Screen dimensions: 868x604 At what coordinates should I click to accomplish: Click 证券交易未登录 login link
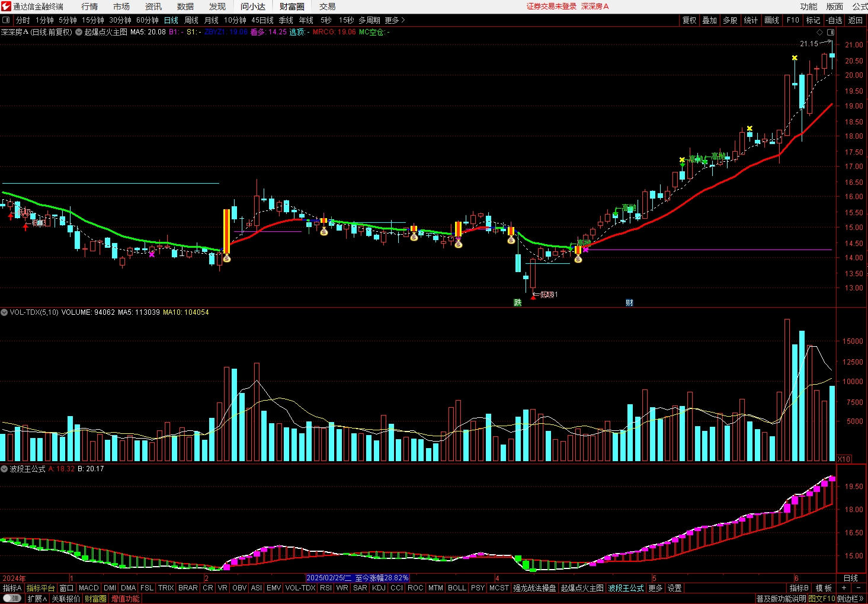[x=552, y=7]
